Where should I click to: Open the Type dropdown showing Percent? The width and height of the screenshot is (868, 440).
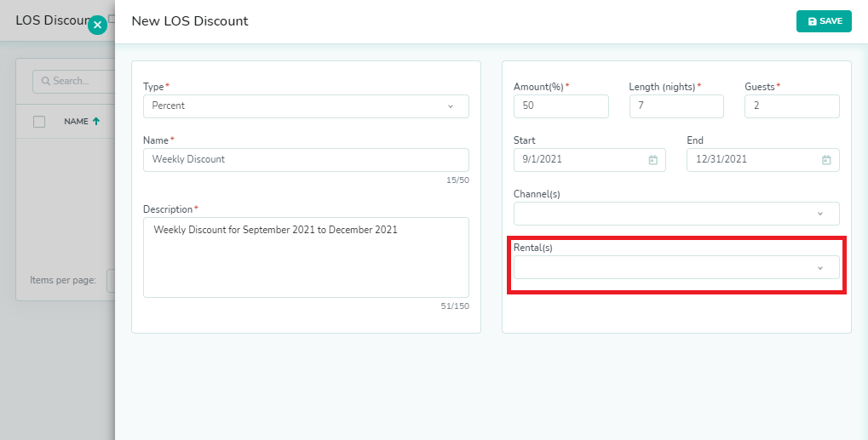tap(306, 106)
